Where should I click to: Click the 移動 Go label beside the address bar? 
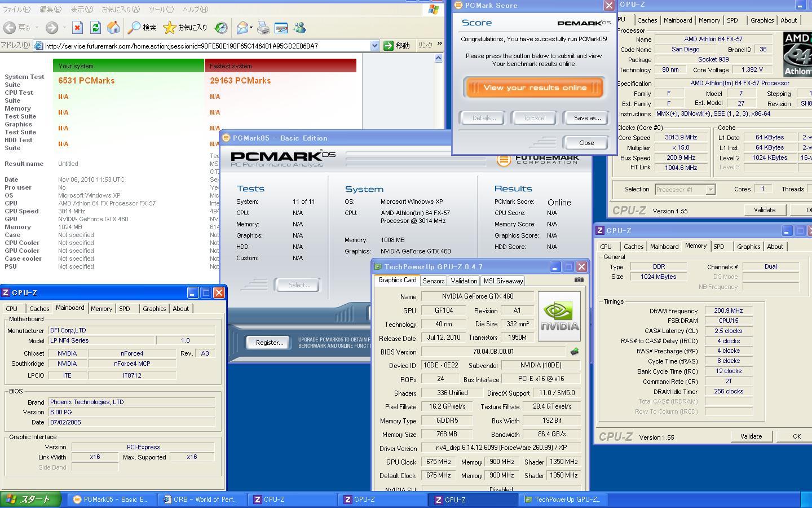click(x=403, y=46)
